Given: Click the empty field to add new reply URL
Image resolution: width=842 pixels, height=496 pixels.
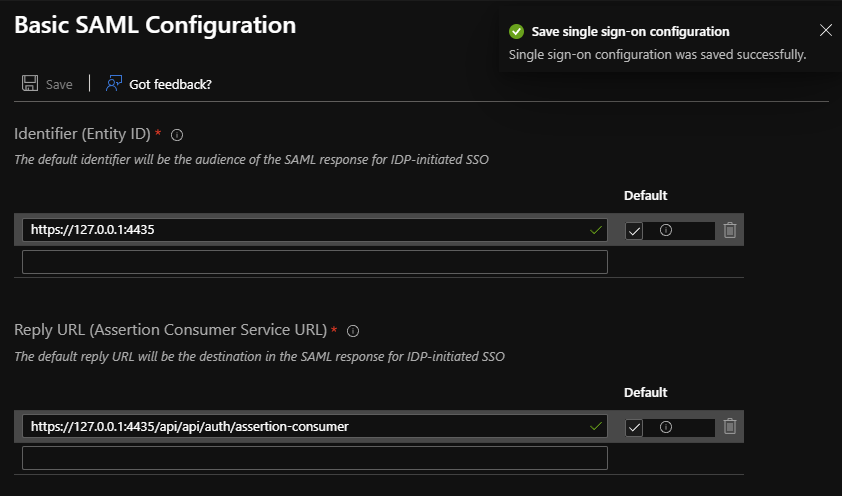Looking at the screenshot, I should (314, 458).
